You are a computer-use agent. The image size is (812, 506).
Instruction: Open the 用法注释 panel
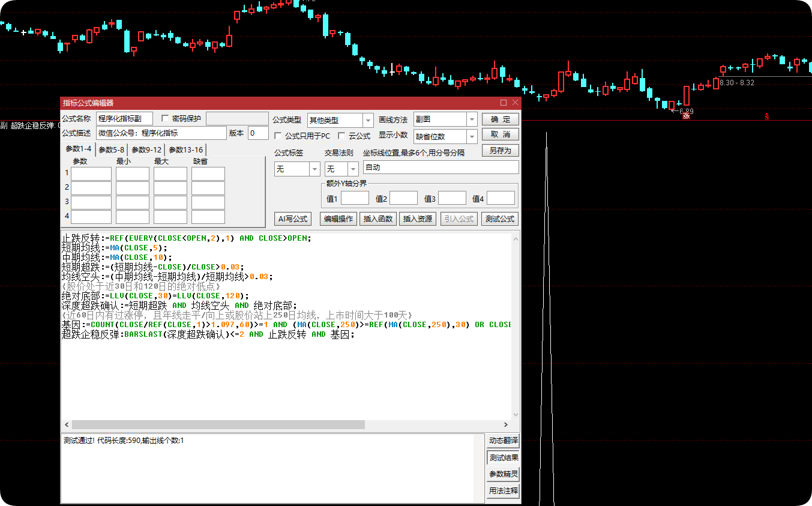[503, 491]
